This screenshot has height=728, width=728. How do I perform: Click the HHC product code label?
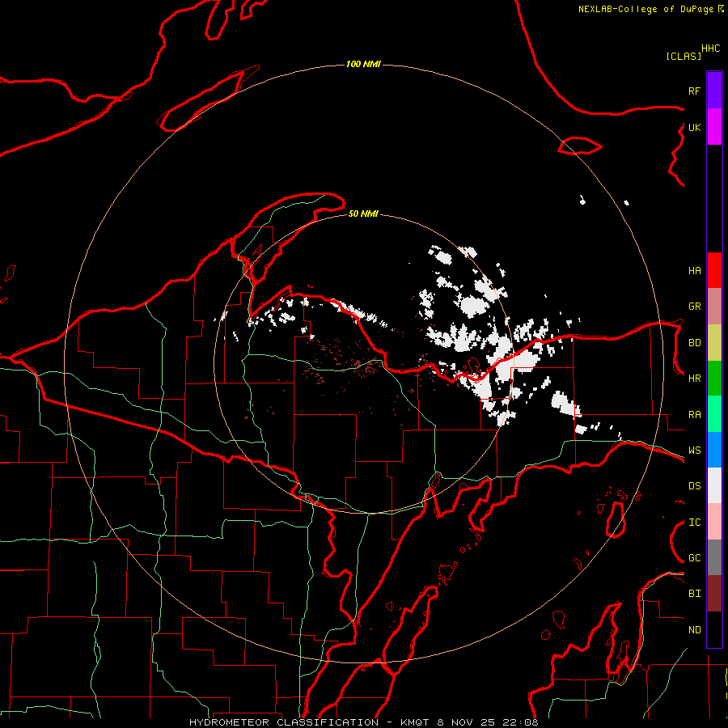click(x=710, y=49)
